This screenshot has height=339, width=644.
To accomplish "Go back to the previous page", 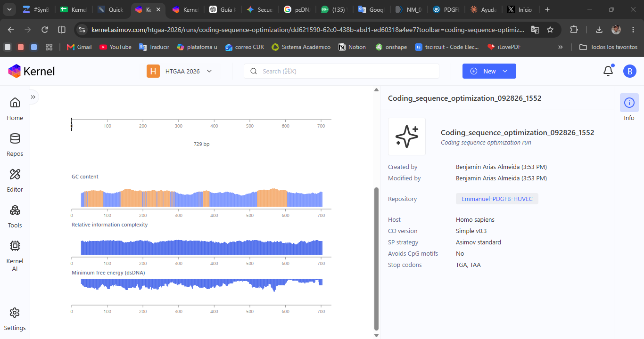I will point(11,30).
